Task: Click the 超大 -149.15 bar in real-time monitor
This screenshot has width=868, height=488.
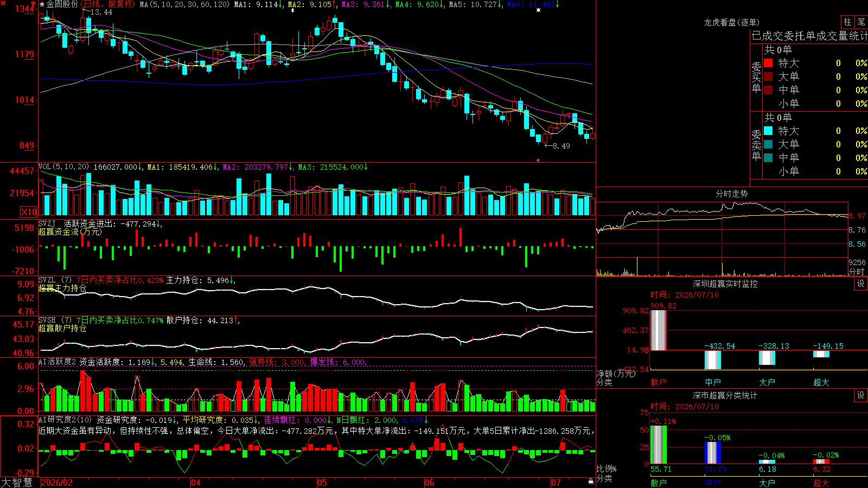Action: [821, 354]
